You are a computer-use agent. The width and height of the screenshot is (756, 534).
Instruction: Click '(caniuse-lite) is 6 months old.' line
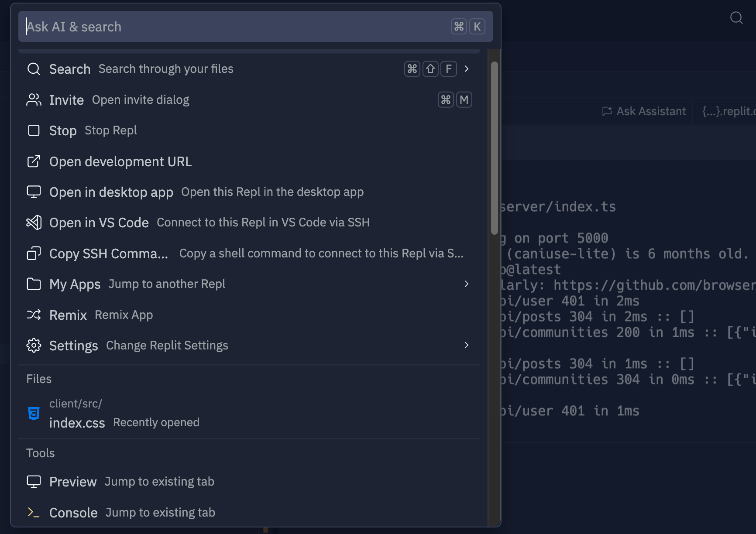point(627,254)
